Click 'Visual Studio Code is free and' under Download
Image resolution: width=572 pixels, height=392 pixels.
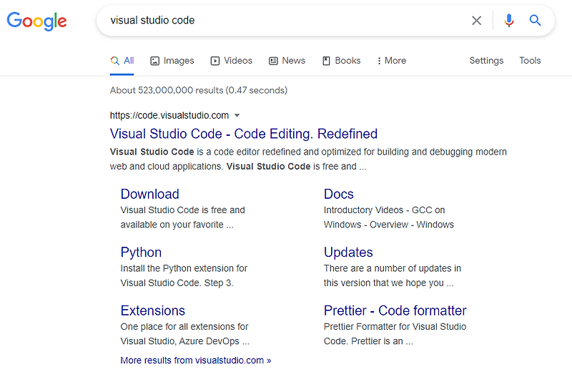pos(182,210)
